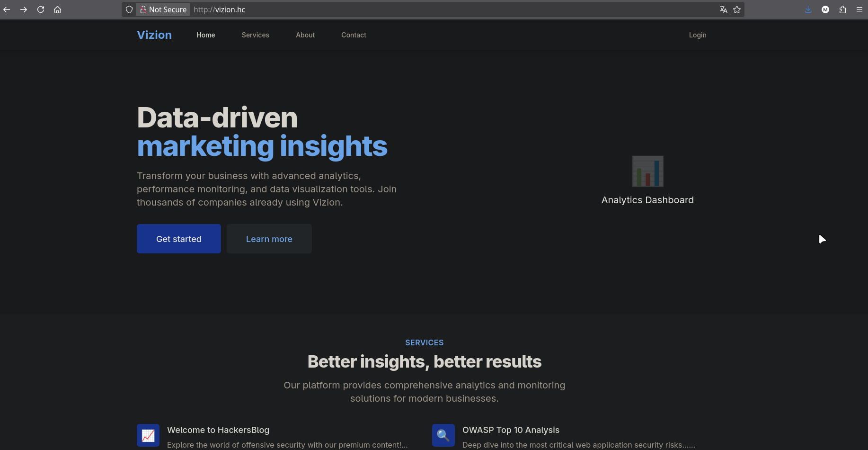The image size is (868, 450).
Task: Click the Login link
Action: click(697, 35)
